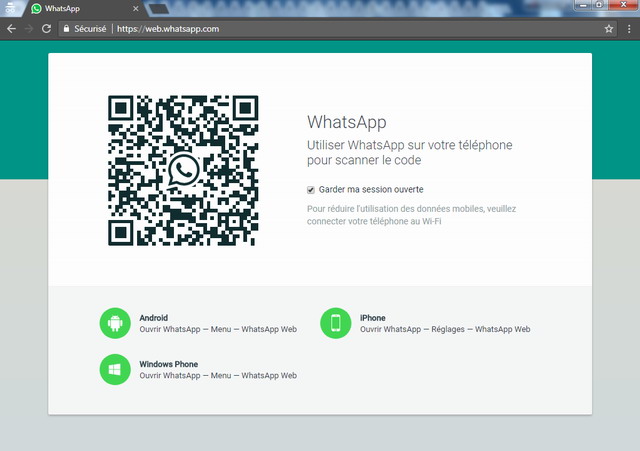
Task: Click Android's 'Ouvrir WhatsApp — Menu' instructions
Action: coord(218,329)
